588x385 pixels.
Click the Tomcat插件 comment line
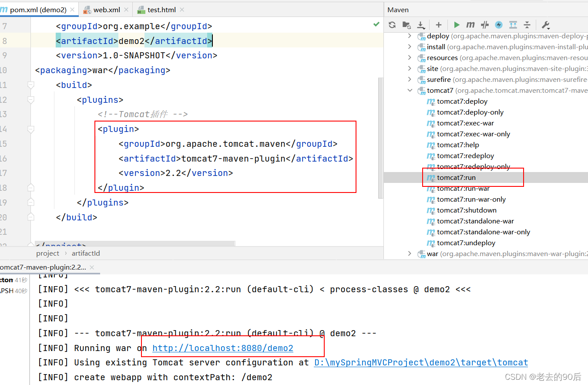pos(143,114)
